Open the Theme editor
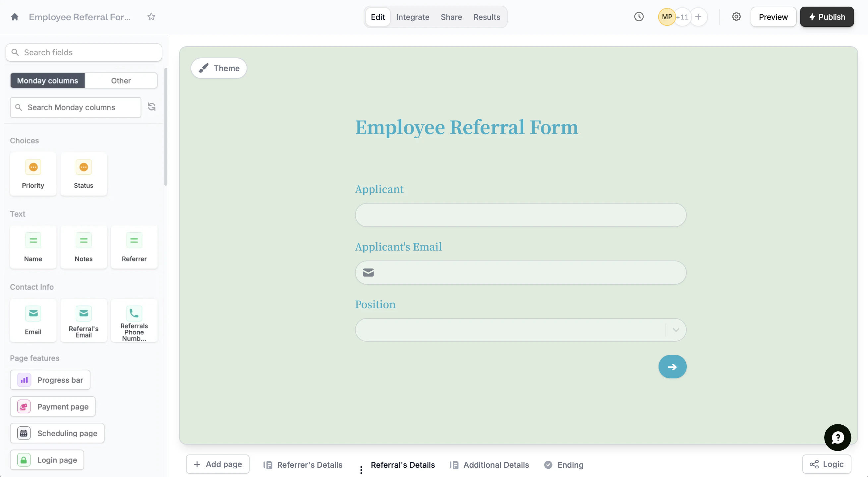868x477 pixels. [x=219, y=68]
